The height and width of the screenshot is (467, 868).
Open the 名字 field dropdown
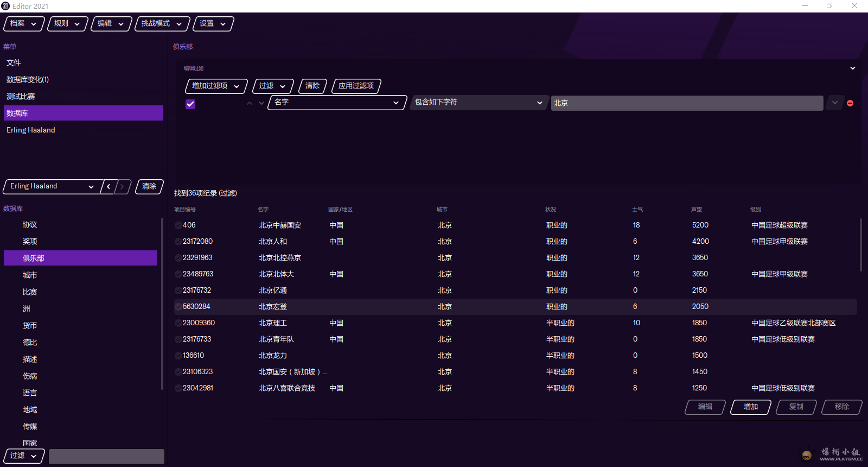337,103
